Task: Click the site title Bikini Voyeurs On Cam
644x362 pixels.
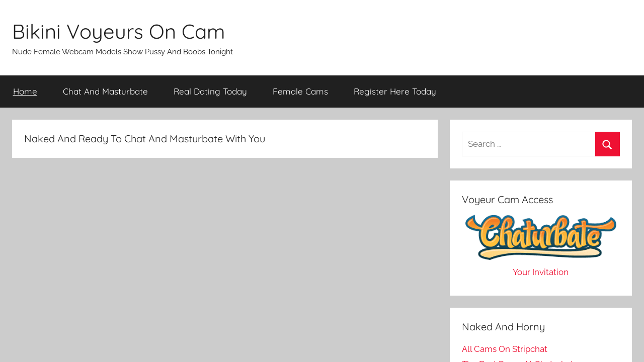Action: (x=118, y=31)
